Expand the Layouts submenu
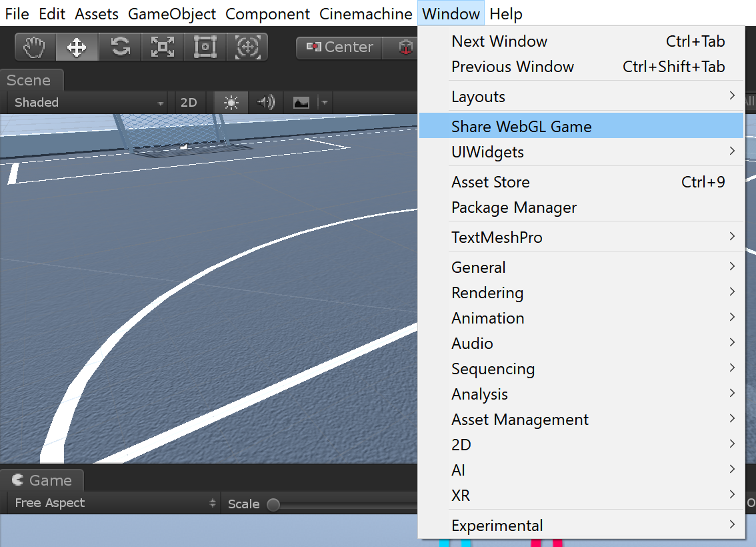Viewport: 756px width, 547px height. 581,97
